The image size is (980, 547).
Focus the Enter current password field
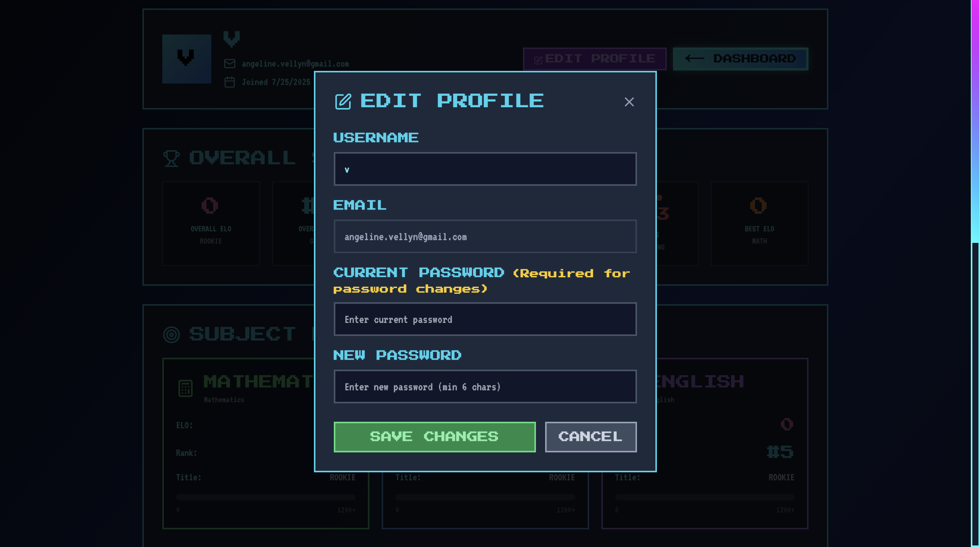point(485,319)
